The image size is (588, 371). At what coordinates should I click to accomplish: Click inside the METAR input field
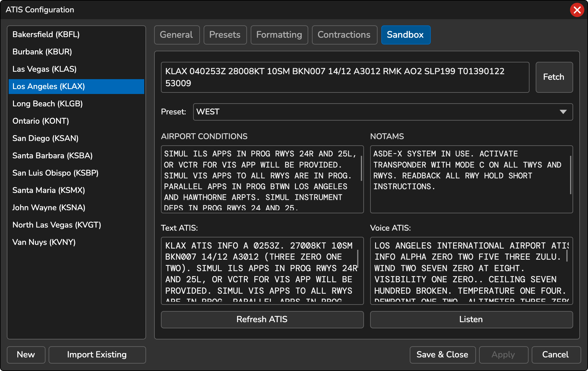[x=345, y=77]
